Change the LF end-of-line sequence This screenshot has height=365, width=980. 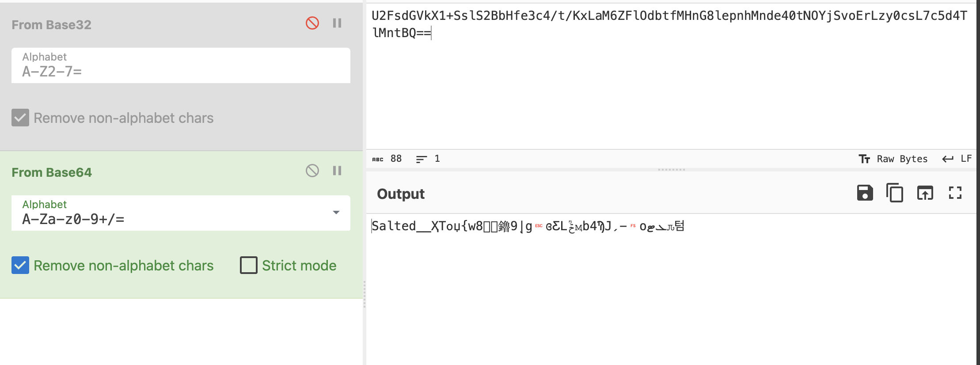pos(957,159)
